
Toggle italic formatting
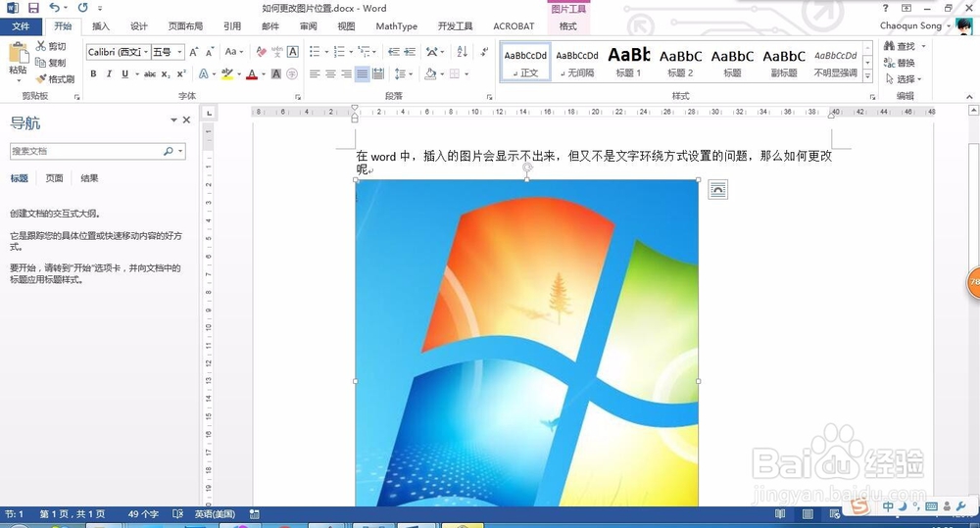(109, 73)
